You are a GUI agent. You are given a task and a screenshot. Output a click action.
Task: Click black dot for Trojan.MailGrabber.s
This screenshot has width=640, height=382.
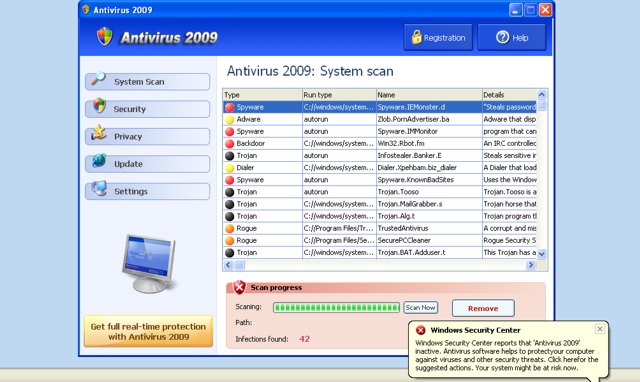tap(229, 204)
